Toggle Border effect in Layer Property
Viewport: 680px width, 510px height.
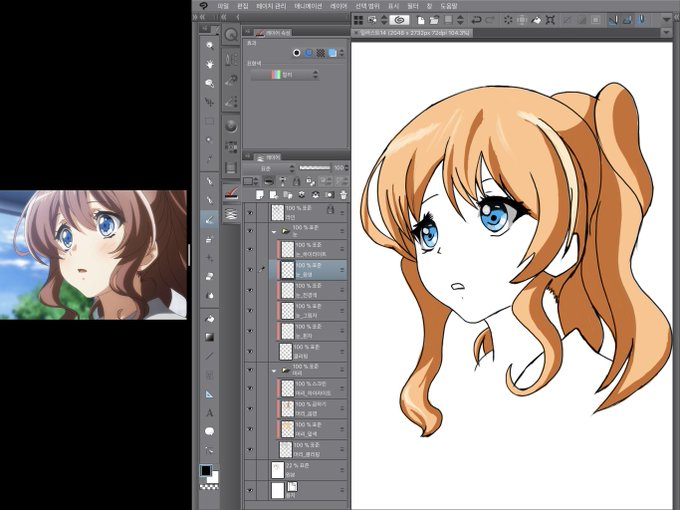click(x=297, y=53)
